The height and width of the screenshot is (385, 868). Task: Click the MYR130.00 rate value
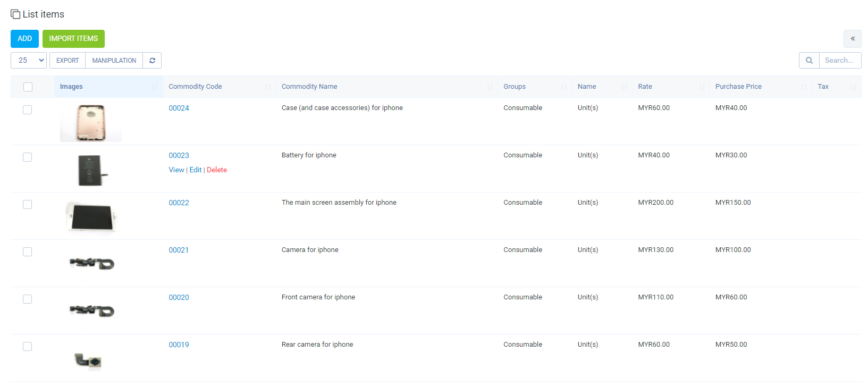(x=655, y=250)
